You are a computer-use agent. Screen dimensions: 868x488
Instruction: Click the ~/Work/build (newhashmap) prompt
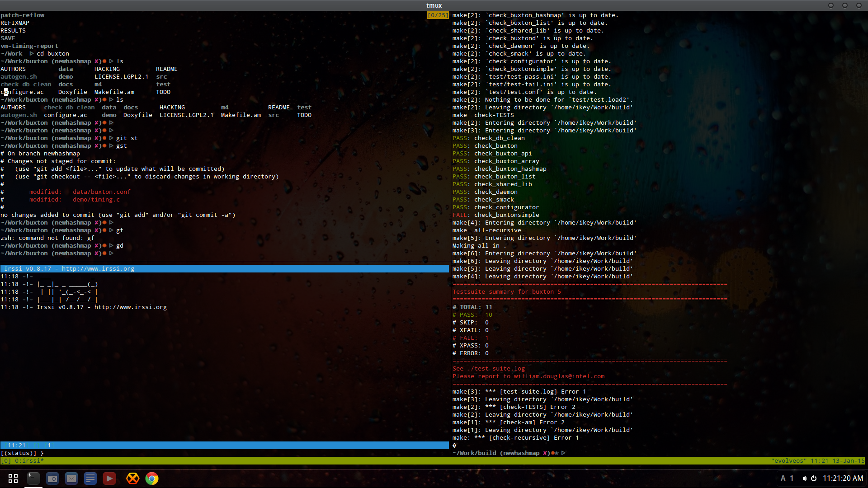[x=509, y=453]
